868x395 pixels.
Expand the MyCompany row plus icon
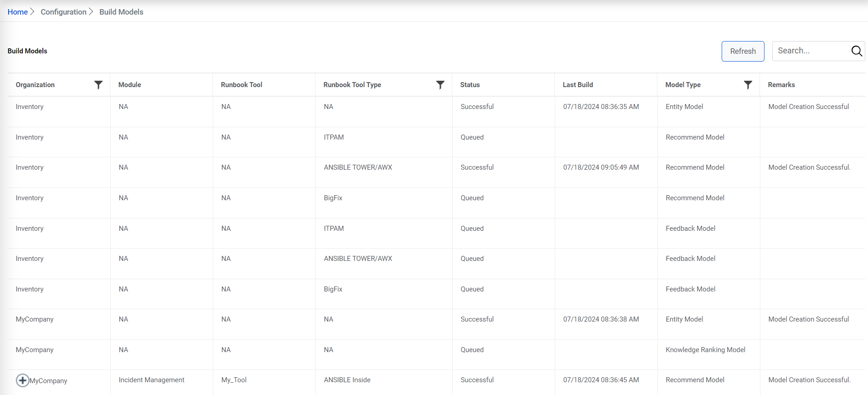(x=22, y=380)
